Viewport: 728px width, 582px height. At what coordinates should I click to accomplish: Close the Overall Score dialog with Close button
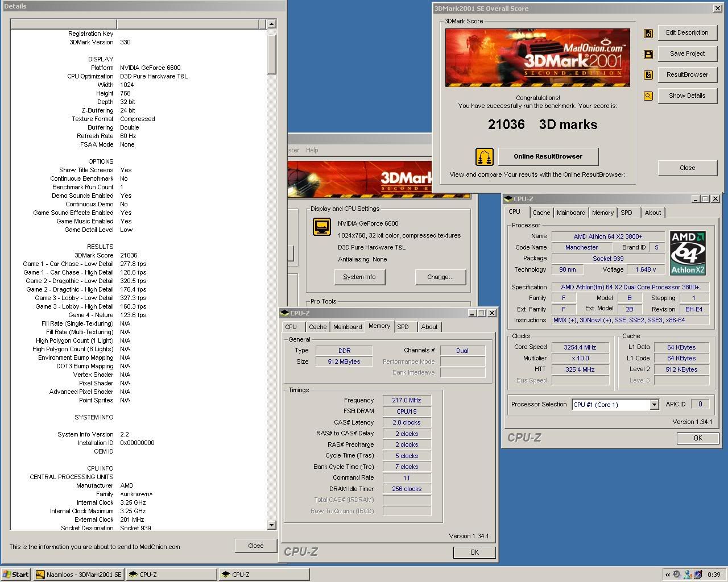[x=687, y=168]
